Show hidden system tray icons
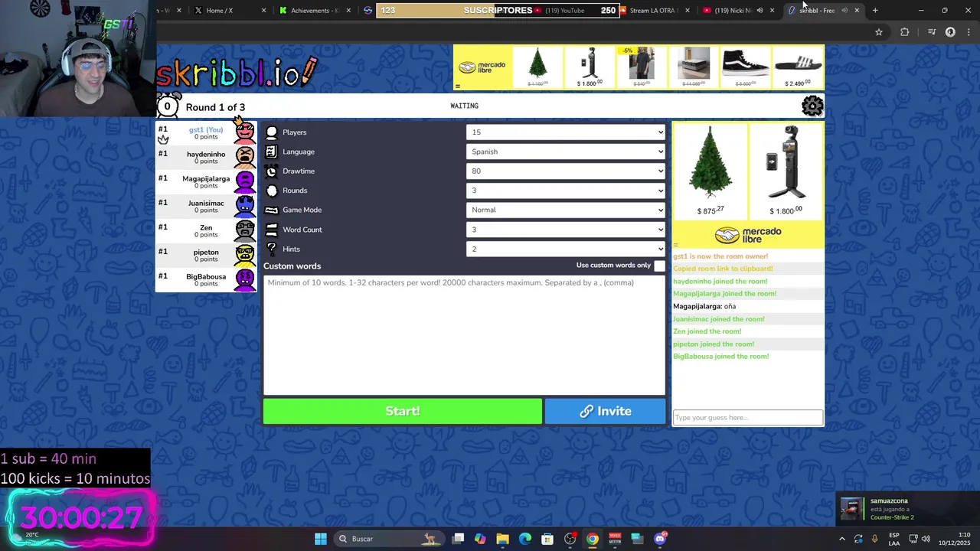Image resolution: width=980 pixels, height=551 pixels. tap(841, 539)
